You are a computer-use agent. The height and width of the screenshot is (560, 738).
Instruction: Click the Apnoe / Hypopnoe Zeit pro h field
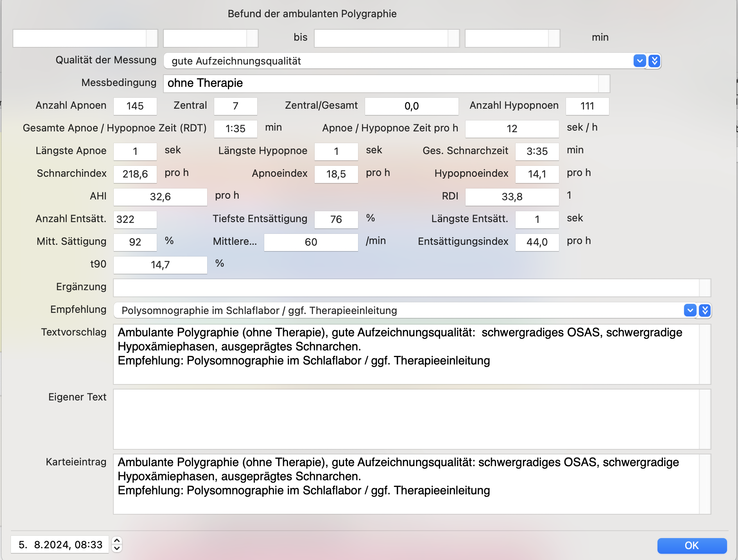click(512, 129)
